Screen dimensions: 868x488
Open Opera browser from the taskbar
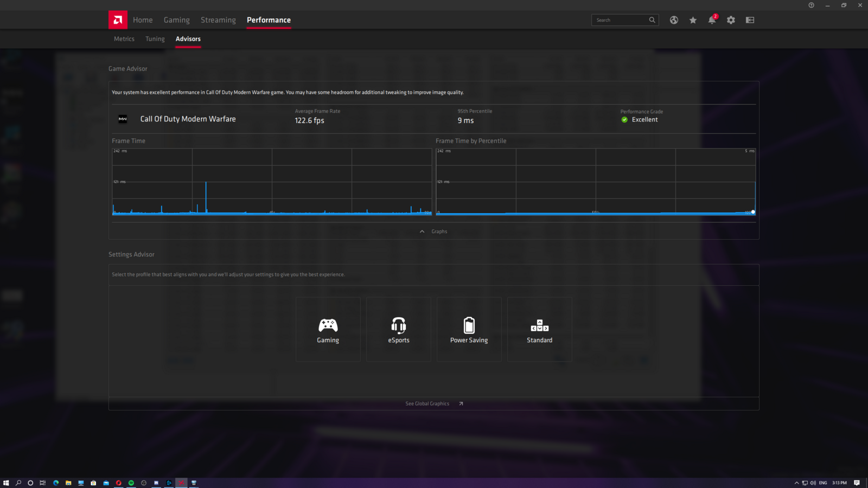pos(118,483)
